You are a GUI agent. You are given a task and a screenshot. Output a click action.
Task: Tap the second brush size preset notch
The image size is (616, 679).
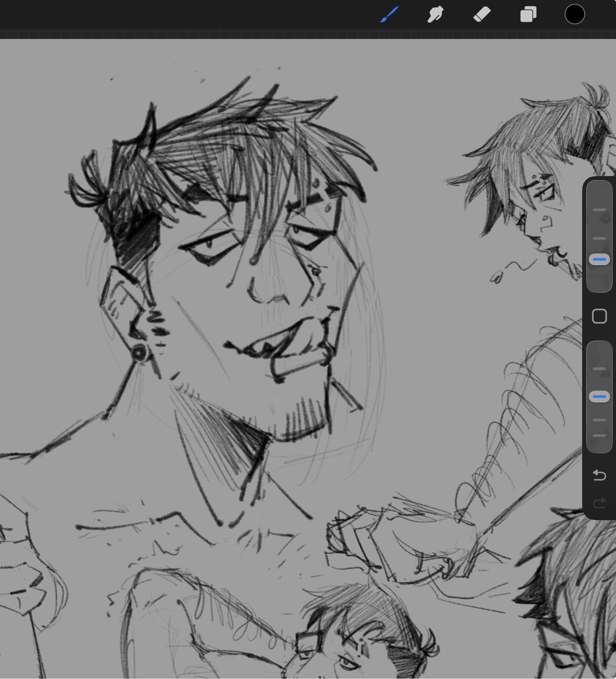point(599,239)
